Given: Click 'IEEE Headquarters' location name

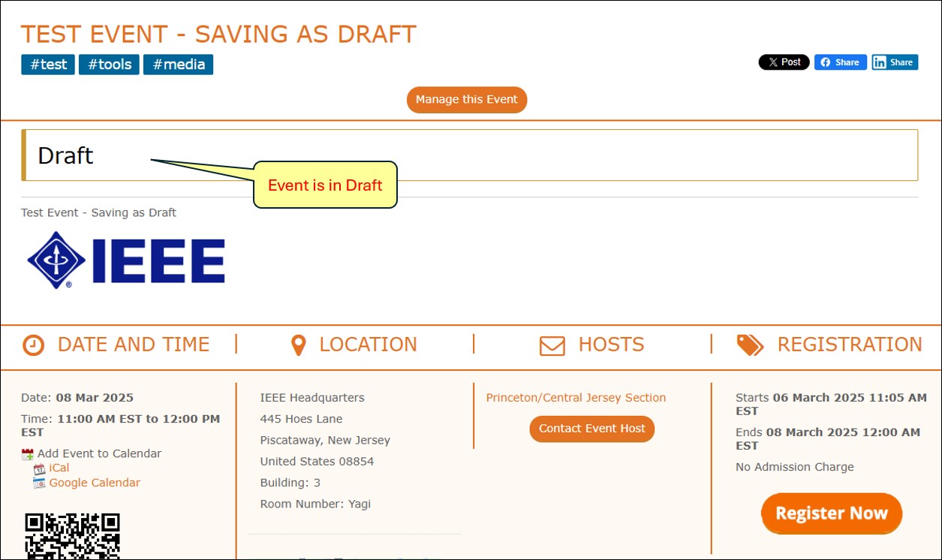Looking at the screenshot, I should [312, 398].
